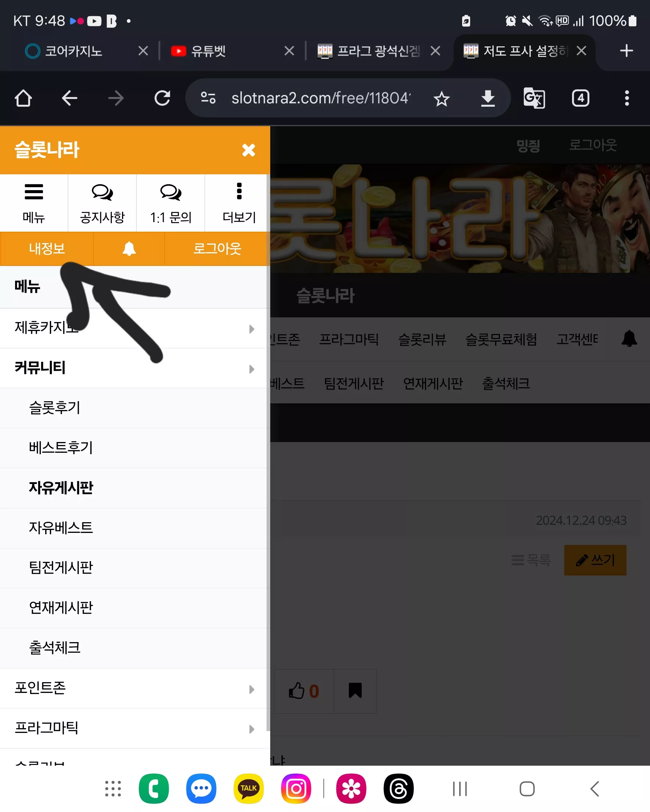Launch Threads from the dock
650x812 pixels.
(399, 789)
